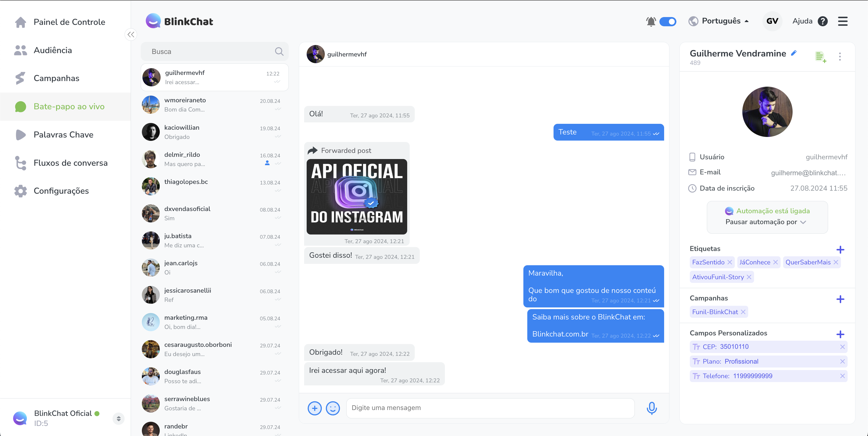Viewport: 868px width, 436px height.
Task: Click the microphone voice message icon
Action: tap(652, 408)
